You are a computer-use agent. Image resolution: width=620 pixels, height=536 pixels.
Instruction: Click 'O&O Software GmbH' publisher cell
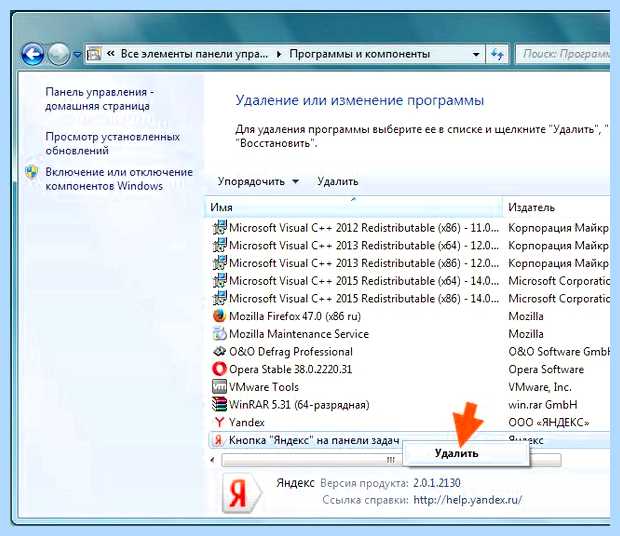click(559, 351)
